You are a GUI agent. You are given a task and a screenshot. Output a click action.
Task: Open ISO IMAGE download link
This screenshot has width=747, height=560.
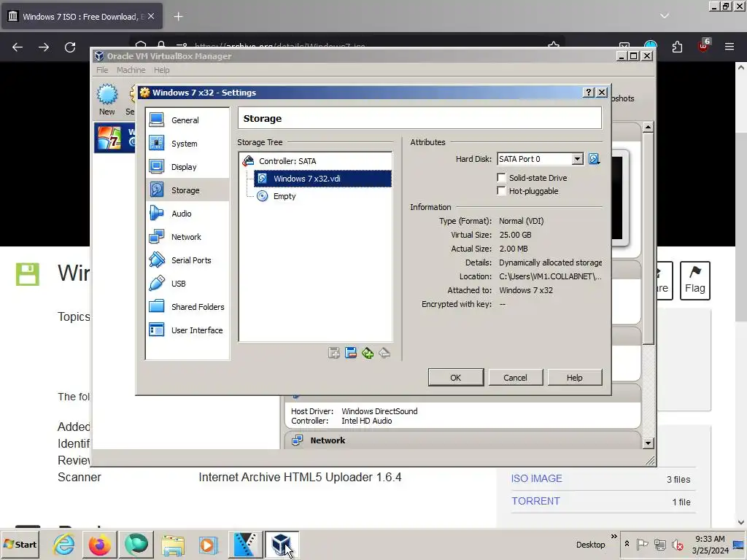pyautogui.click(x=536, y=478)
